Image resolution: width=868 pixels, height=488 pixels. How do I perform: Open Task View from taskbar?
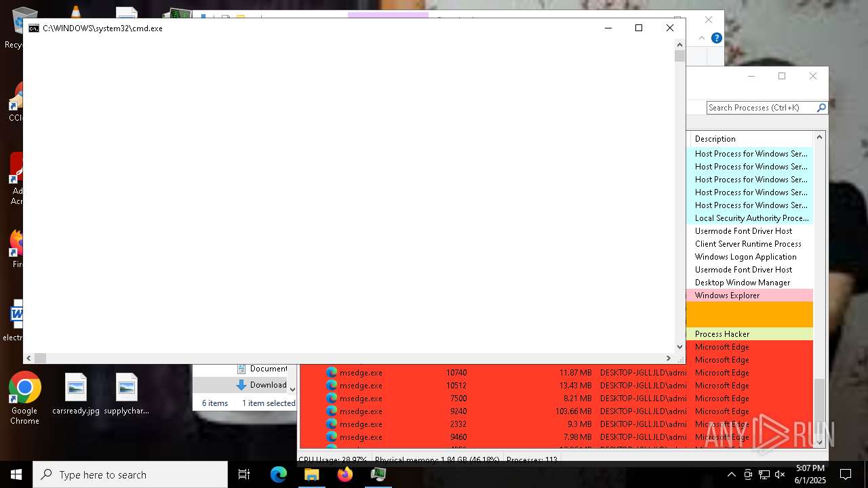coord(244,474)
